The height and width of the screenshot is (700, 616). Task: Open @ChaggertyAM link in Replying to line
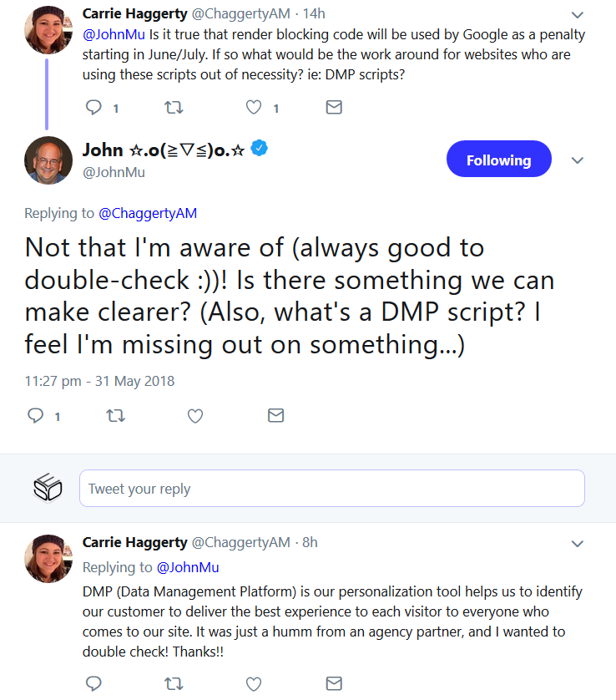tap(148, 213)
